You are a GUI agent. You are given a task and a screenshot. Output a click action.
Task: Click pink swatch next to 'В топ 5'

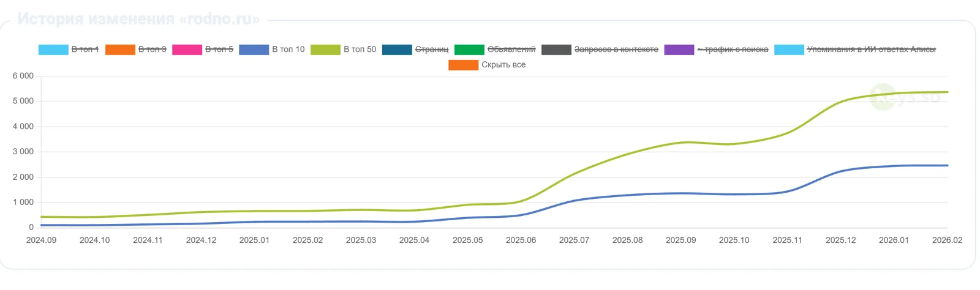[x=187, y=50]
